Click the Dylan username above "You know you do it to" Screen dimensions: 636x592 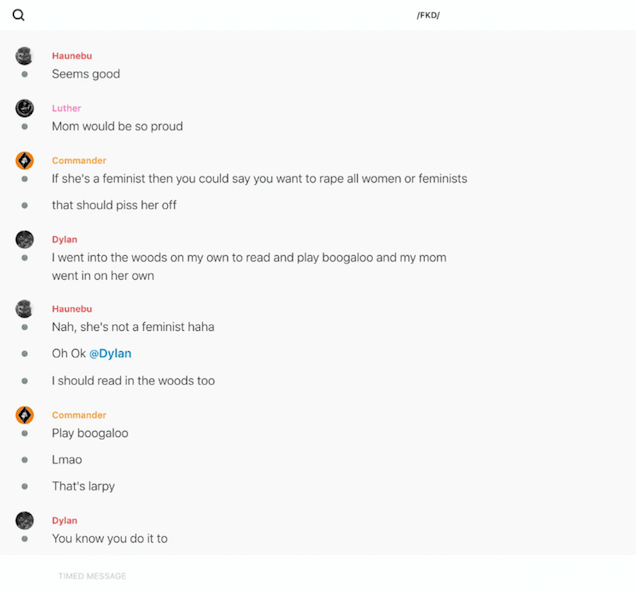tap(65, 520)
